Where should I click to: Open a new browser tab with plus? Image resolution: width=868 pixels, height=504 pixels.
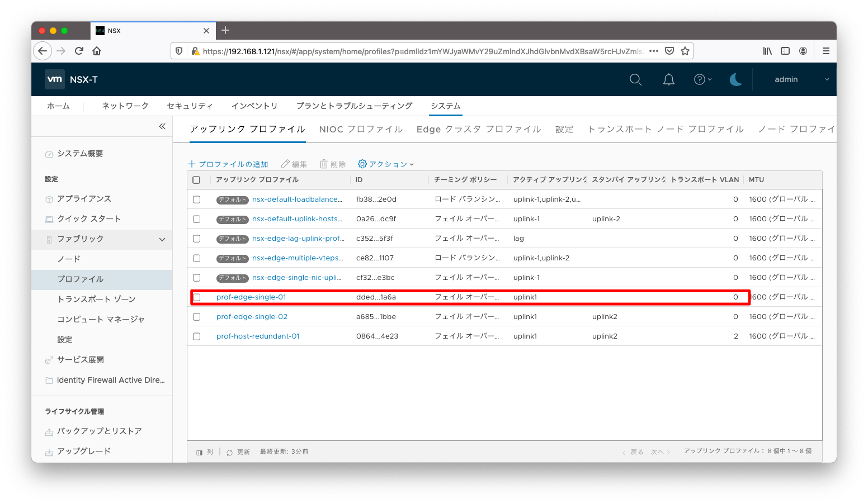click(225, 30)
